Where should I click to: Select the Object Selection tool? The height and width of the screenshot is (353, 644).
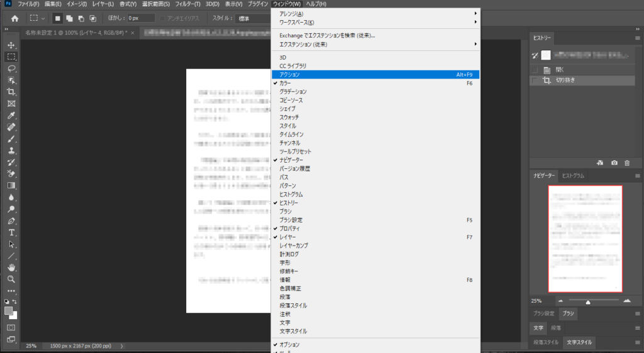click(11, 80)
